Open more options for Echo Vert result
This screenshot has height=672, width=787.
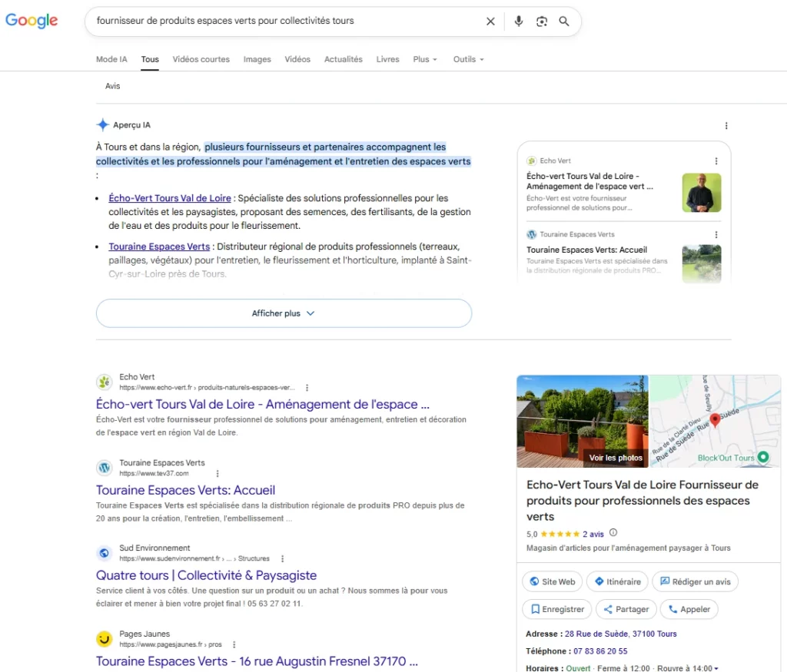[x=307, y=388]
